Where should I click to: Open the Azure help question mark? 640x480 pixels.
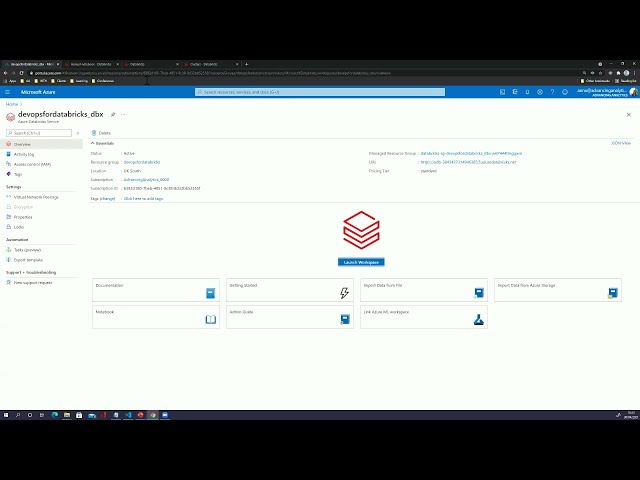pyautogui.click(x=552, y=92)
